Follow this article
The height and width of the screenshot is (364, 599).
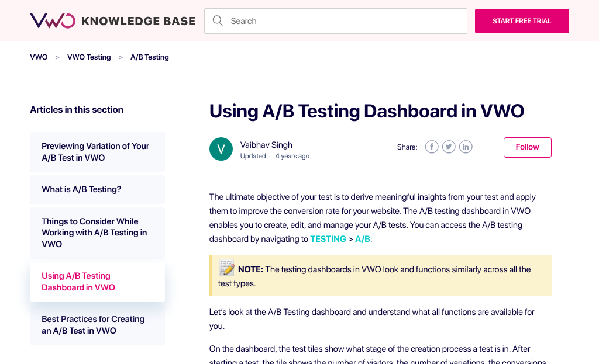pyautogui.click(x=527, y=147)
